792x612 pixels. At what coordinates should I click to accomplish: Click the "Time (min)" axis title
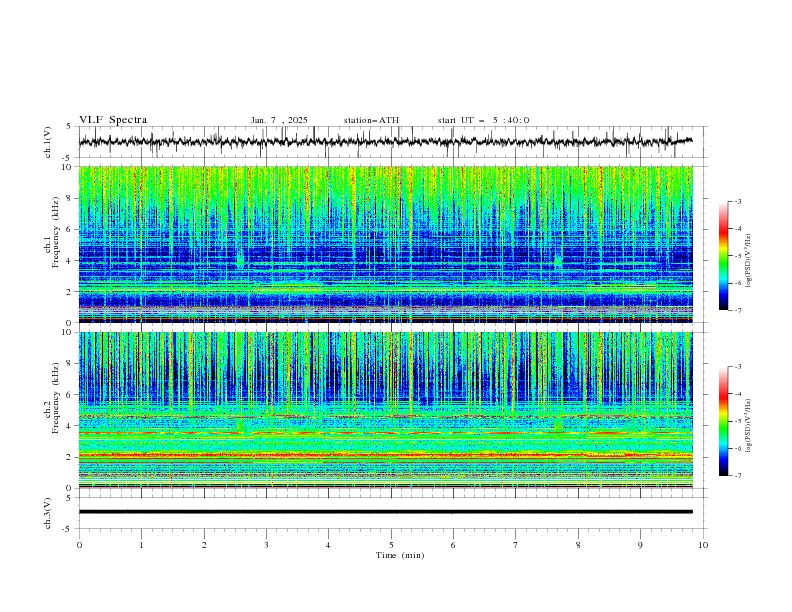[x=400, y=555]
